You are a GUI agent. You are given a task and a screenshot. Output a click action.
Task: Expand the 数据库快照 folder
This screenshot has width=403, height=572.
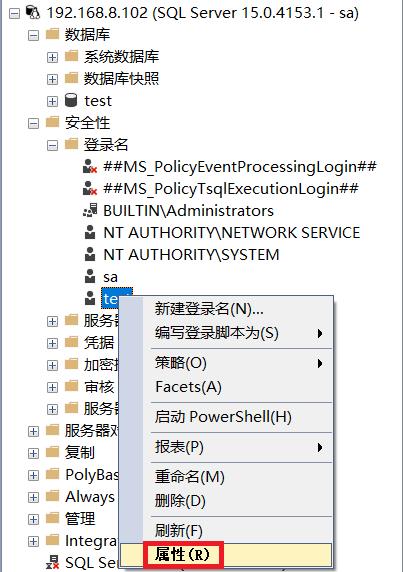tap(52, 79)
